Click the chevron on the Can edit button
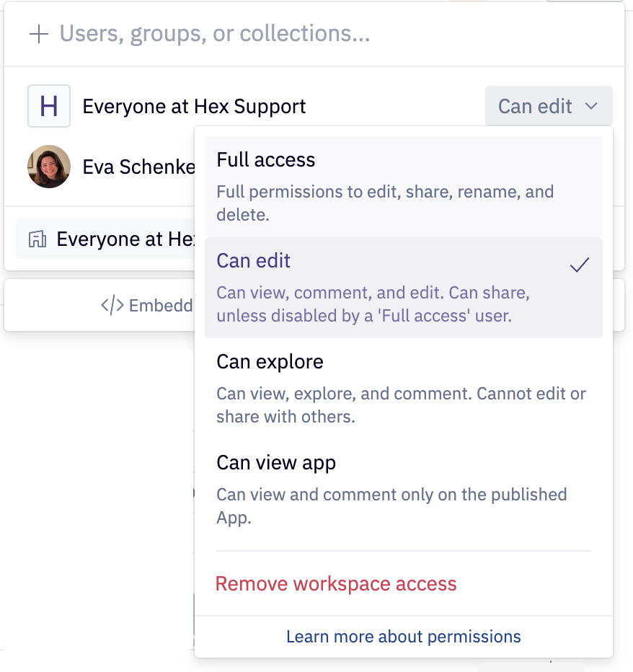This screenshot has width=633, height=672. point(590,106)
